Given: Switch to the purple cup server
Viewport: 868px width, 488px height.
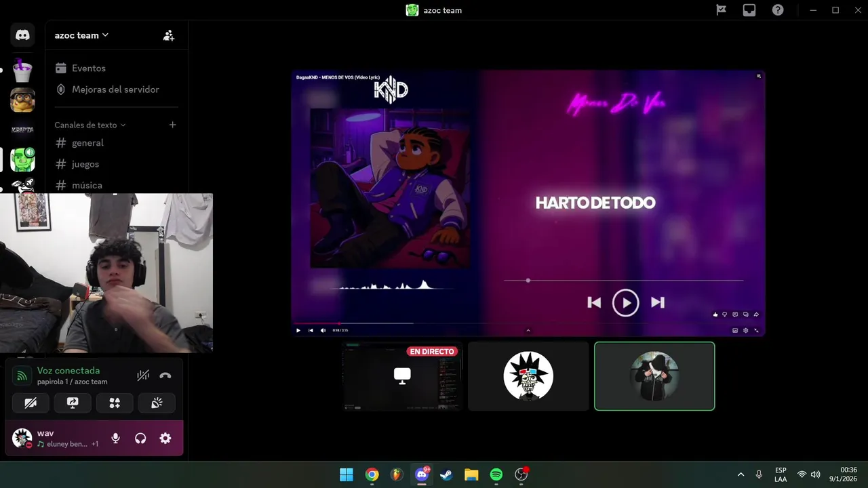Looking at the screenshot, I should pyautogui.click(x=22, y=70).
